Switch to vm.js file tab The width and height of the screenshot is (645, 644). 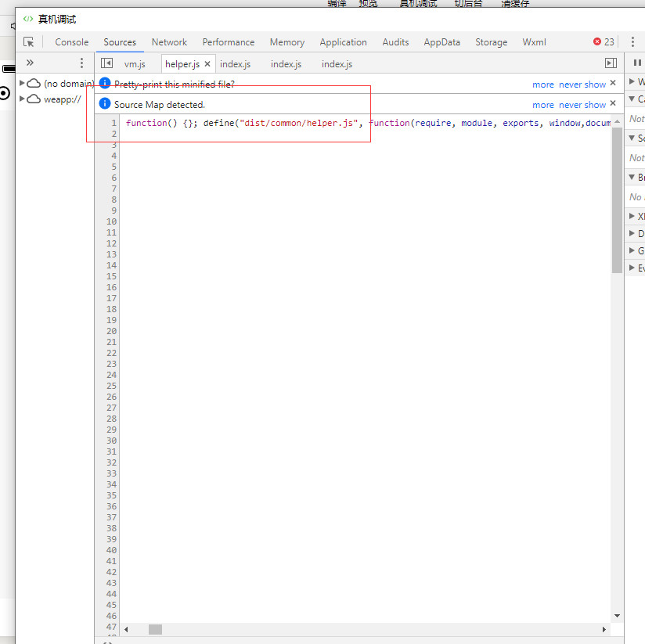point(135,64)
